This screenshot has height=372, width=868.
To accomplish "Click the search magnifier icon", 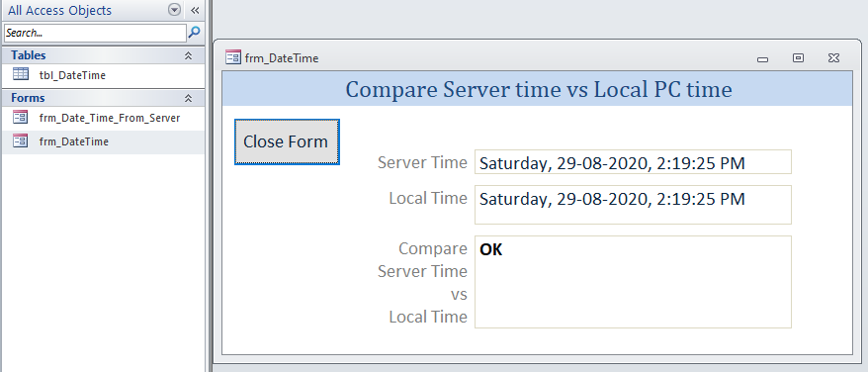I will (x=194, y=33).
